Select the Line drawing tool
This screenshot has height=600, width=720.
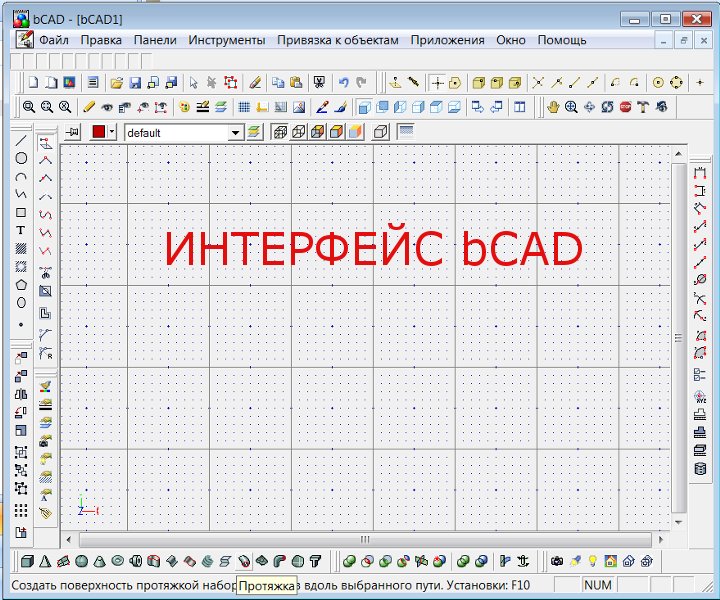(x=21, y=140)
